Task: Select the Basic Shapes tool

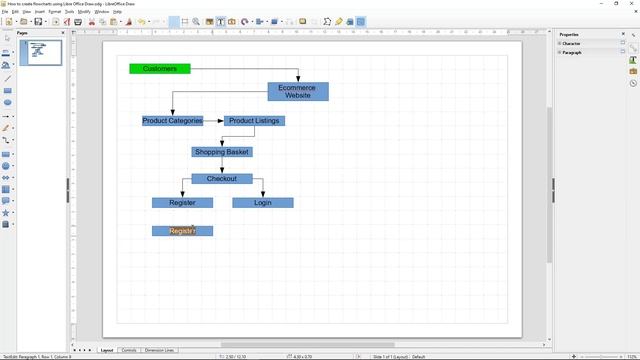Action: (x=6, y=154)
